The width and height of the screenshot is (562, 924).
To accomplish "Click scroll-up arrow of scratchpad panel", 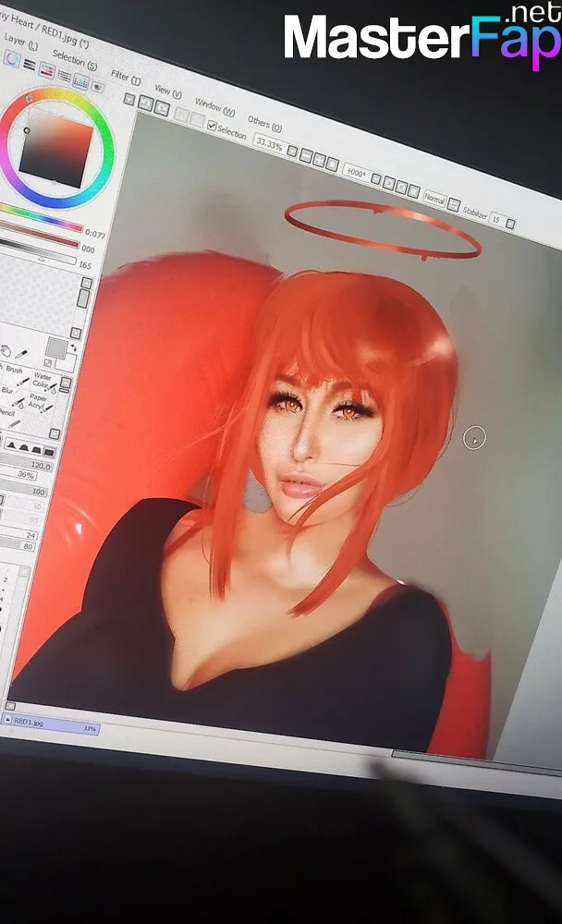I will click(x=87, y=283).
